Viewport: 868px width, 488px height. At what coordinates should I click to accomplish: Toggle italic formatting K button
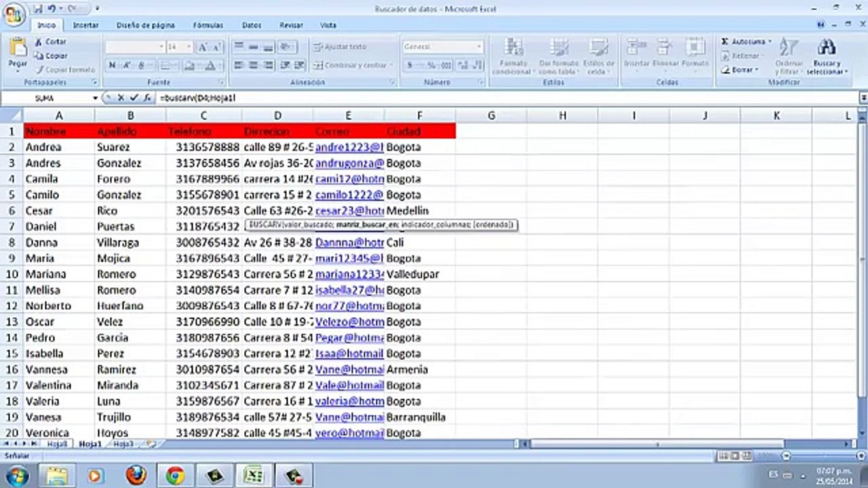(126, 65)
